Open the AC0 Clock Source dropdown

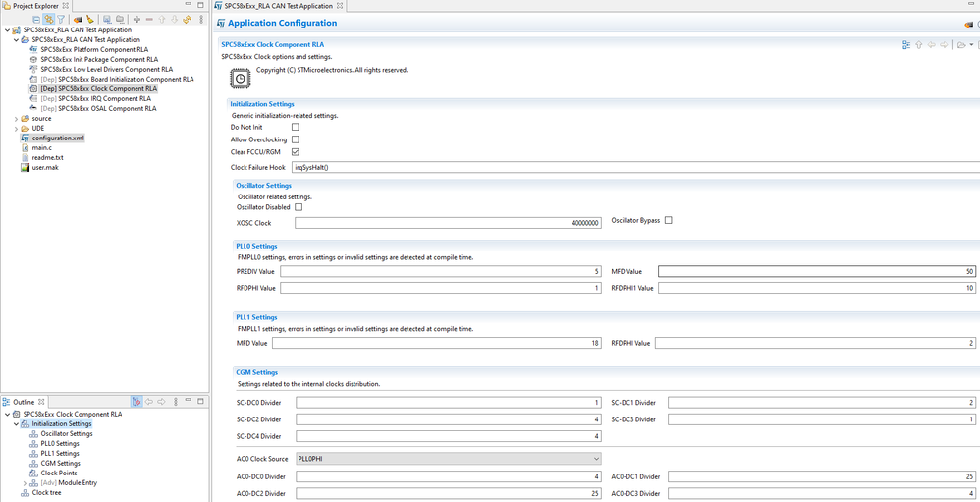click(x=449, y=458)
